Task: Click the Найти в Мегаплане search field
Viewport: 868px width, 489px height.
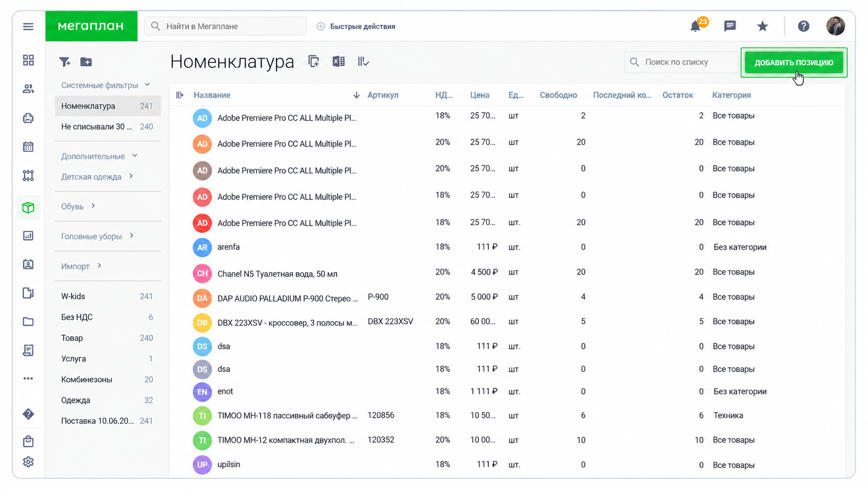Action: tap(225, 26)
